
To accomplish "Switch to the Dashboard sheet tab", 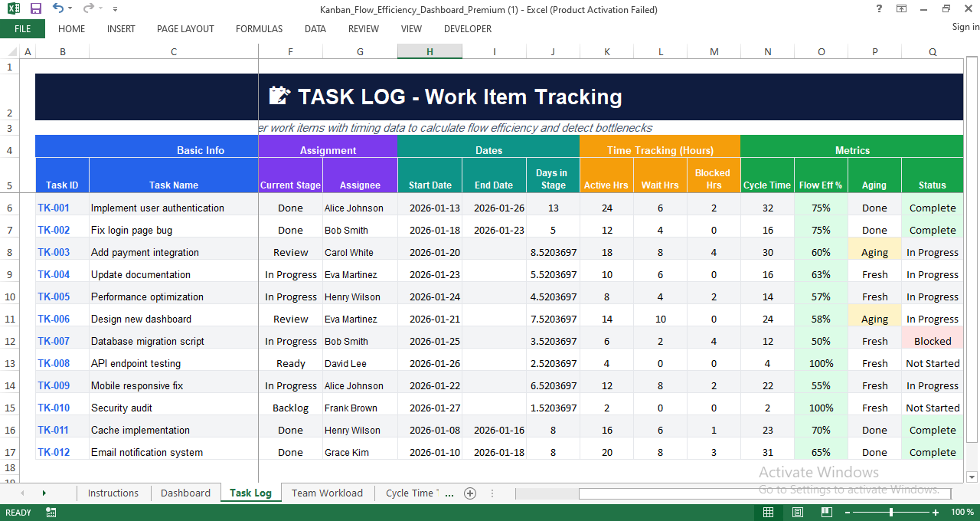I will [x=185, y=493].
